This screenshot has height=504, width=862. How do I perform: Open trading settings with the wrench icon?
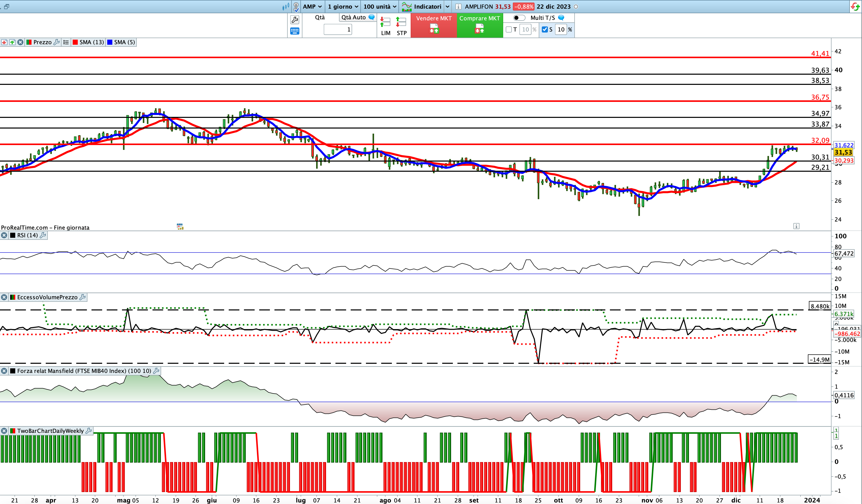click(x=295, y=20)
